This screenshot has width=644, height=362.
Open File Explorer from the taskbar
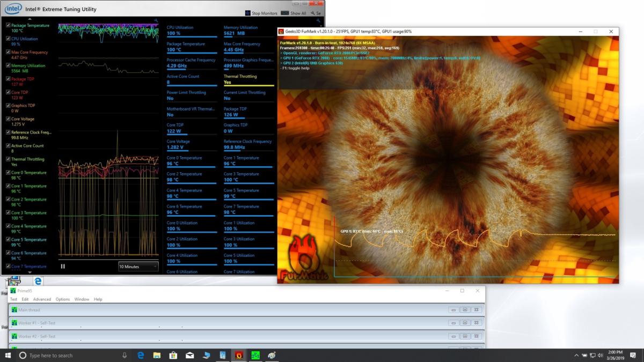(x=157, y=355)
